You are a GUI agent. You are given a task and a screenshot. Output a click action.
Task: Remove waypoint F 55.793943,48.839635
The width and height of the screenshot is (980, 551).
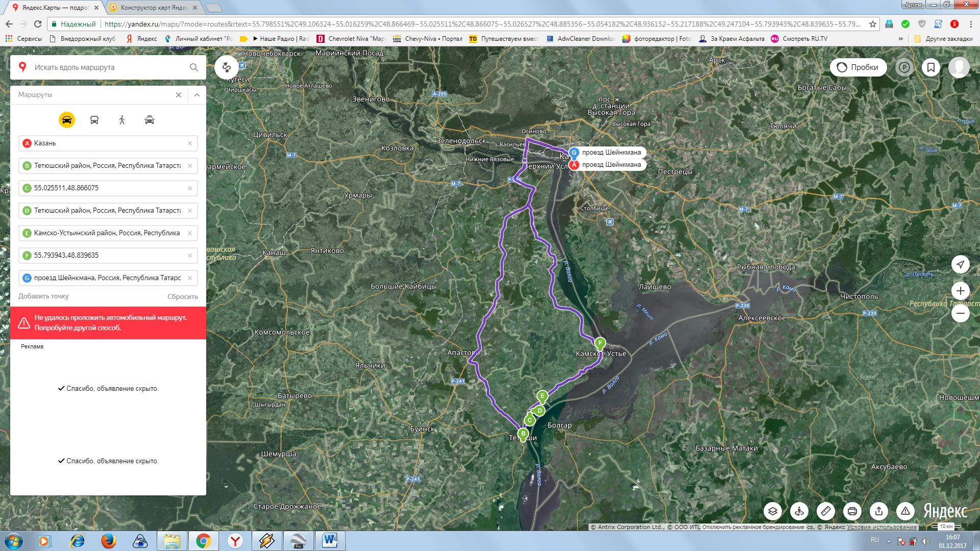(190, 256)
